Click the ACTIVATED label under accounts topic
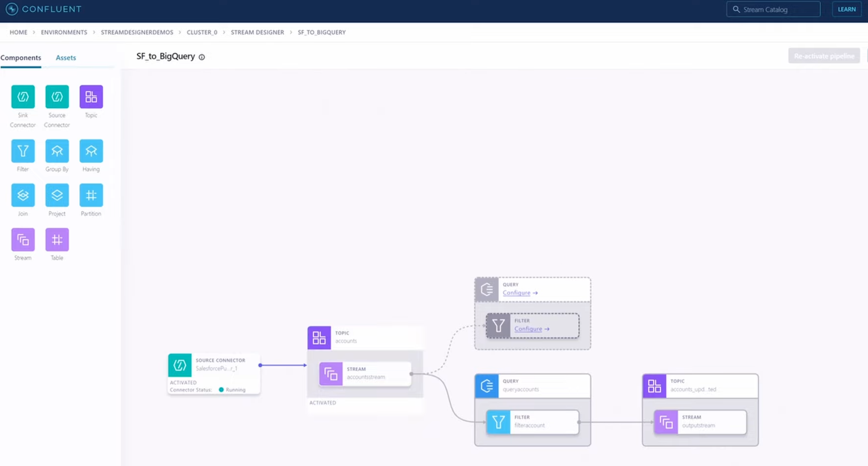 322,403
